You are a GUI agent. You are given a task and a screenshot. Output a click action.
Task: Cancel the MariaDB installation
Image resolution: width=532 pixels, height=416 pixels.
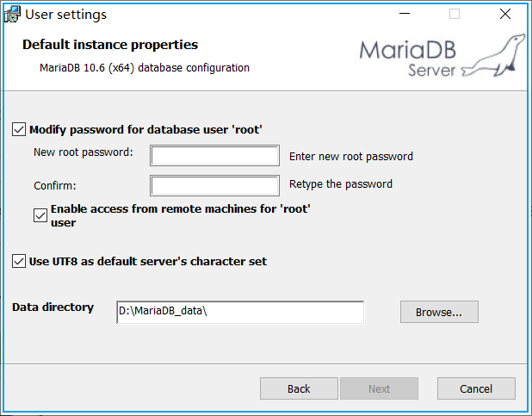[x=476, y=388]
